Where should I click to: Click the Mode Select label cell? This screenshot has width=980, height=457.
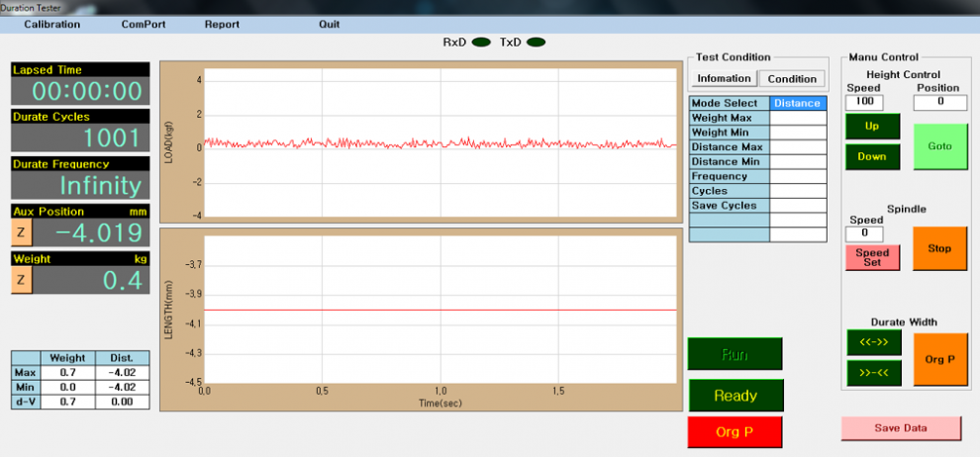click(730, 103)
